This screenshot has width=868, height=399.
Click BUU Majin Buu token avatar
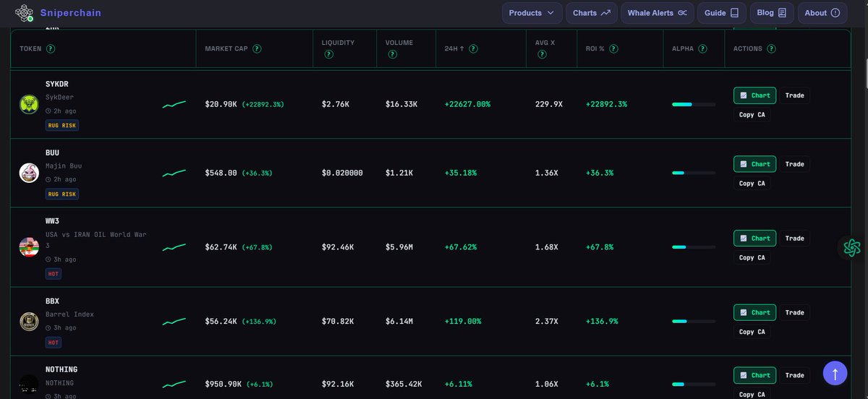29,173
